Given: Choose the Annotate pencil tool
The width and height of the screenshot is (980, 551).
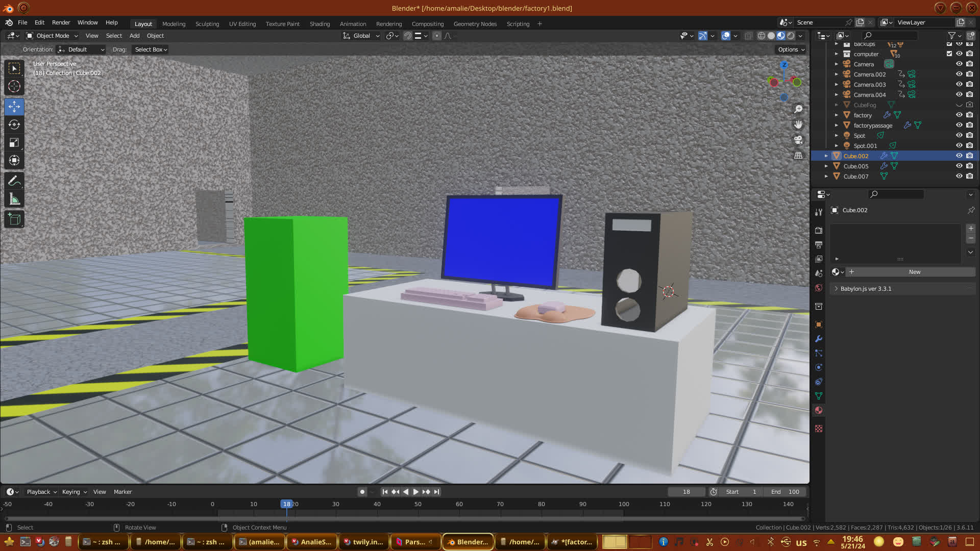Looking at the screenshot, I should 14,181.
